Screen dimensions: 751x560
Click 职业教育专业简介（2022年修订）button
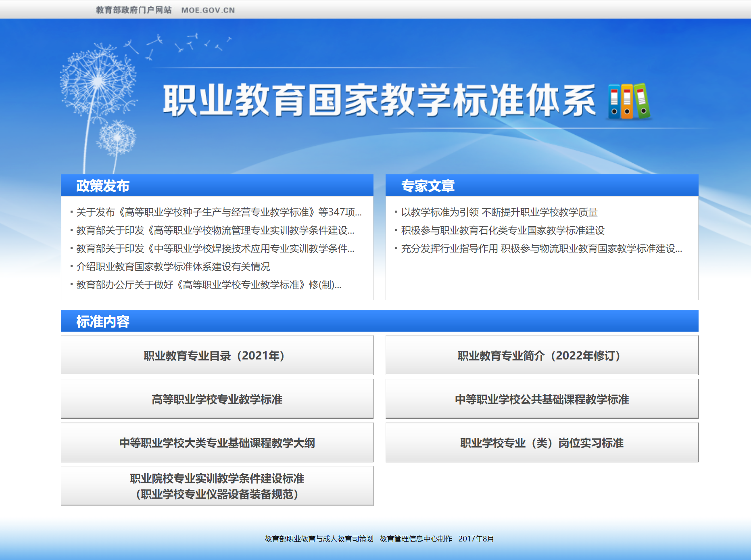542,355
